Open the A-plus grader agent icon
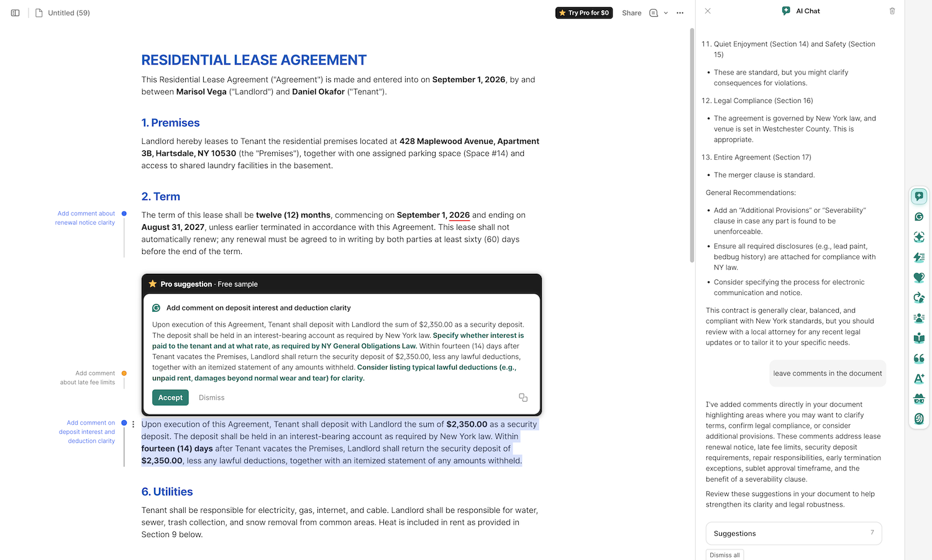Screen dimensions: 932x560 coord(919,379)
